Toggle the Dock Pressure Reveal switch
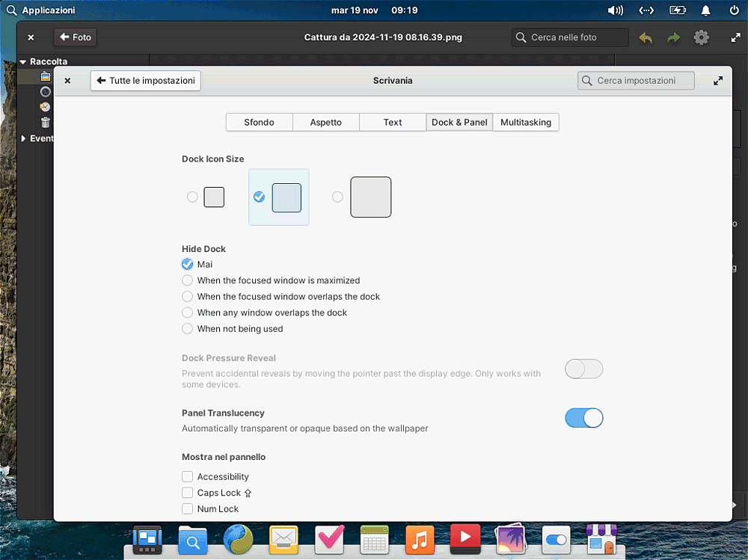Viewport: 748px width, 560px height. coord(584,369)
